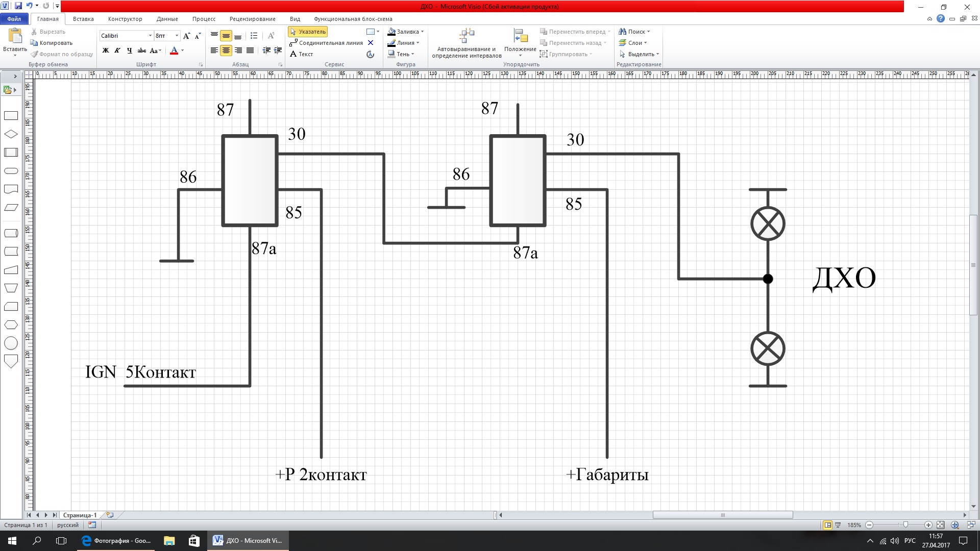Click the blue X connection point tool
Screen dimensions: 980x551
pyautogui.click(x=371, y=43)
